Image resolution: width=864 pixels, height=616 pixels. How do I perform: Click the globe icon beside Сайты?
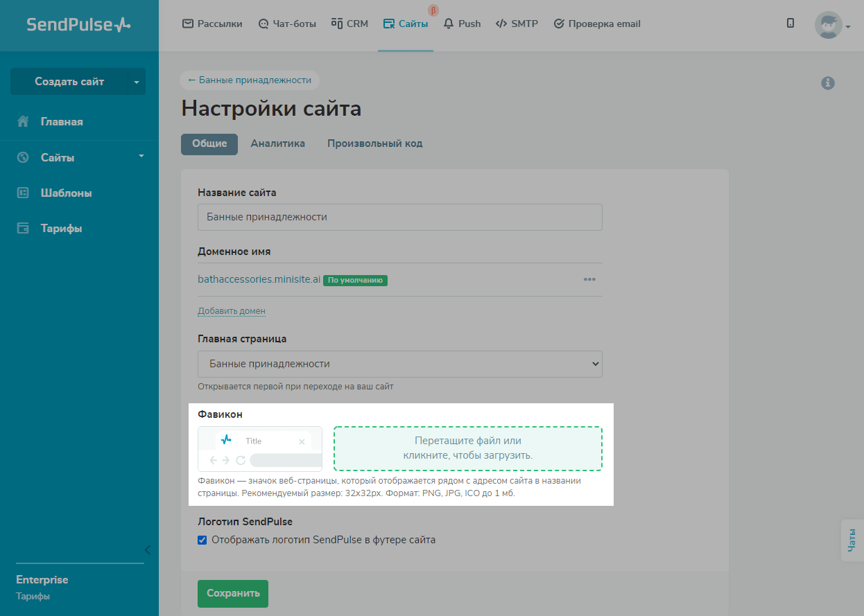23,157
